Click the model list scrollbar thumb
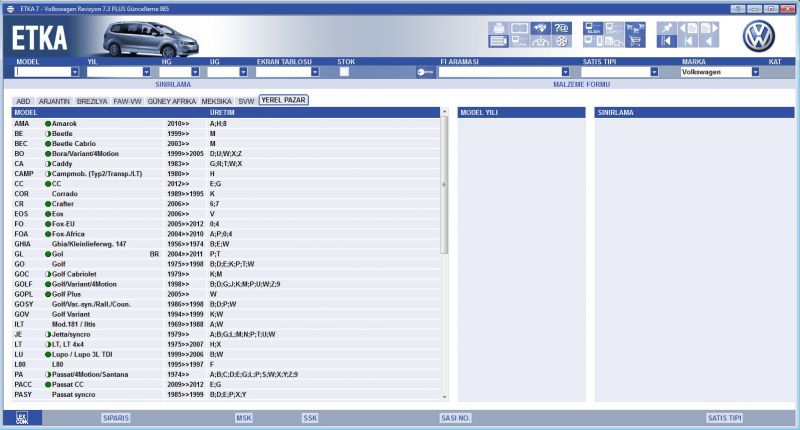 (x=444, y=185)
